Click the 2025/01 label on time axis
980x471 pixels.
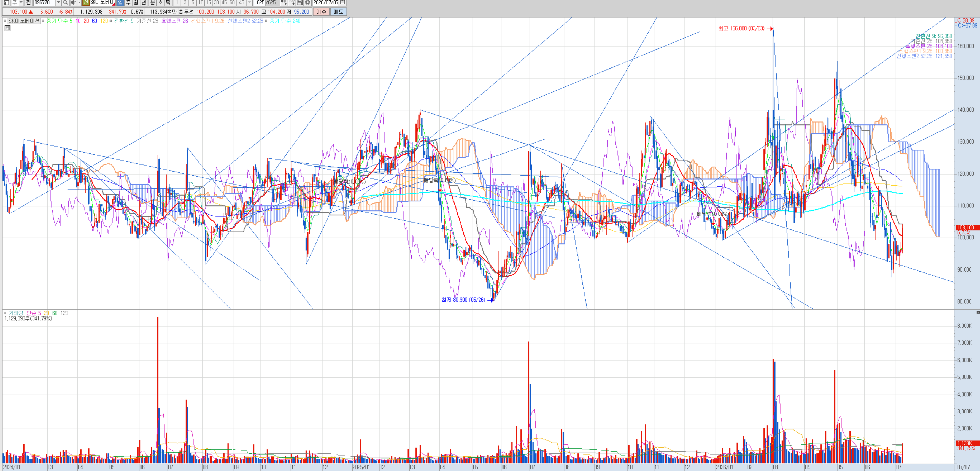pos(361,467)
